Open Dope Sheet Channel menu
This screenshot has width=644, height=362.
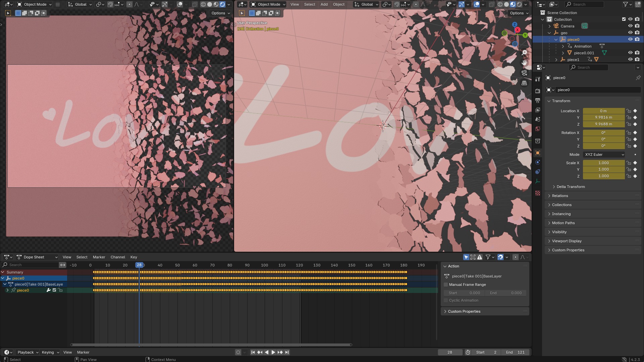118,257
